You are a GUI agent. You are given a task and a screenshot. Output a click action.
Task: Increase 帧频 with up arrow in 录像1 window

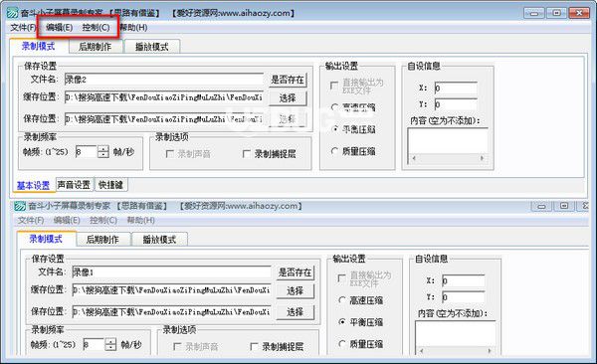[110, 341]
